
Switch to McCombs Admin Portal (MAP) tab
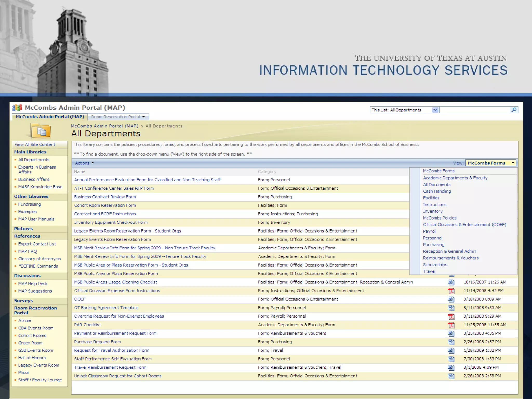point(50,117)
